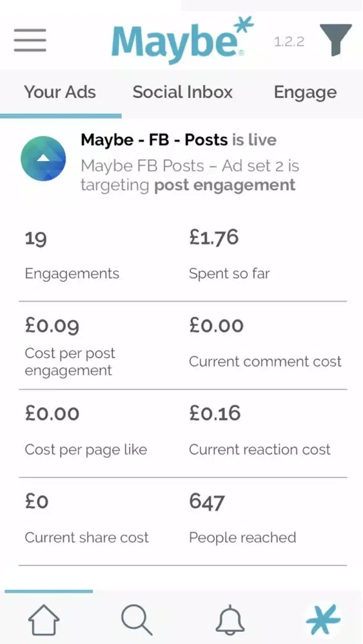Open the Maybe - FB - Posts campaign title

(153, 140)
